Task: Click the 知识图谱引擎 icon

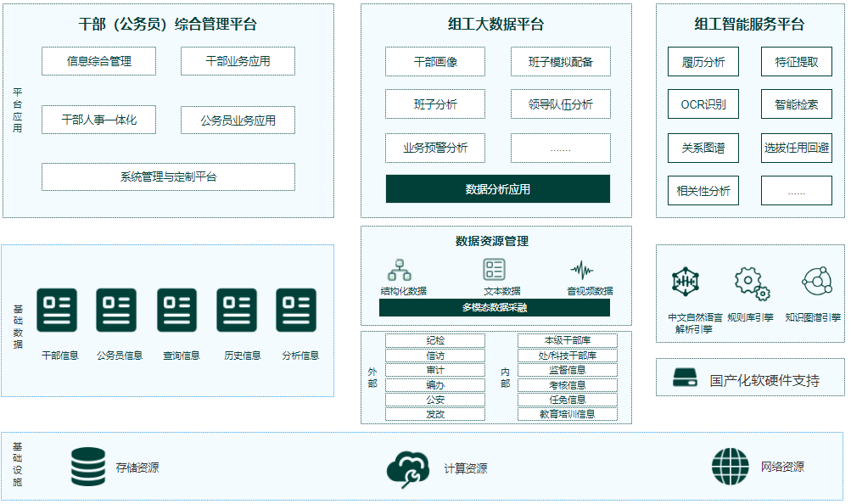Action: [816, 280]
